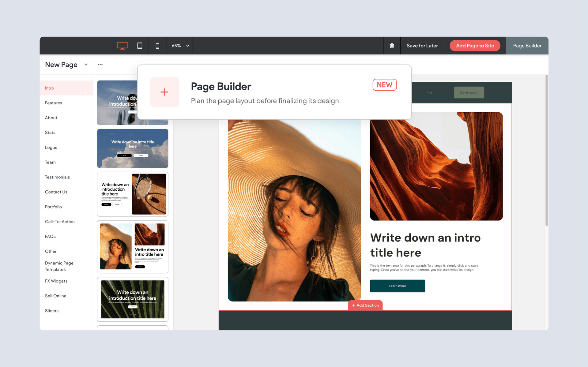Expand the New Page dropdown chevron
The width and height of the screenshot is (588, 367).
(x=86, y=65)
